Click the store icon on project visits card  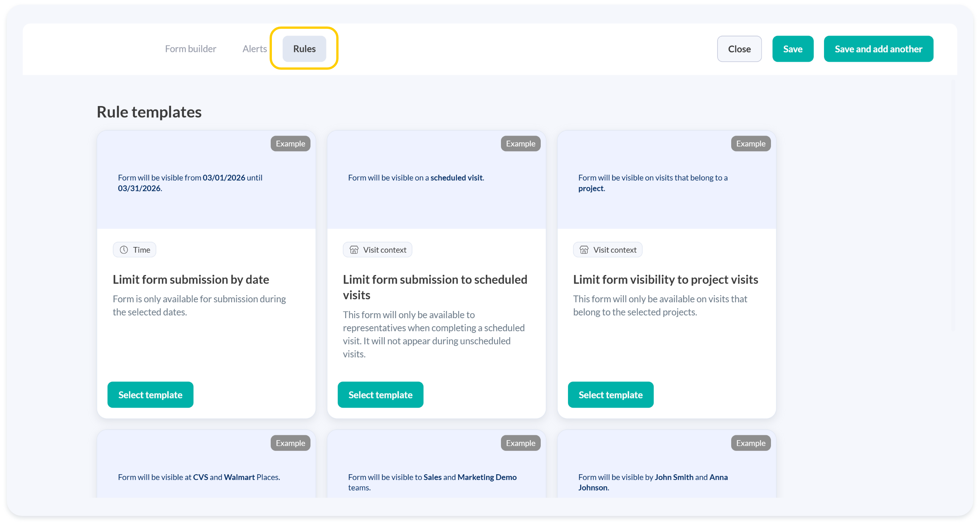[584, 250]
